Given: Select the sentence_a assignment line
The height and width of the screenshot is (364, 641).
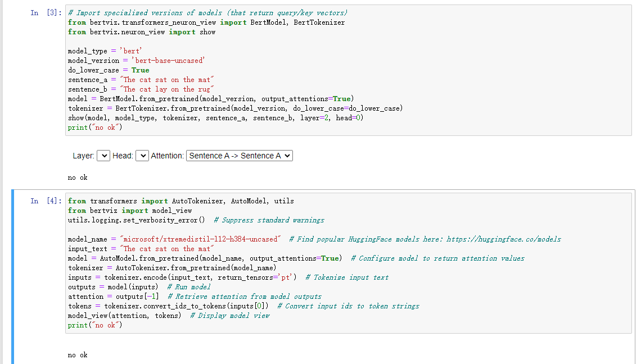Looking at the screenshot, I should pyautogui.click(x=141, y=79).
